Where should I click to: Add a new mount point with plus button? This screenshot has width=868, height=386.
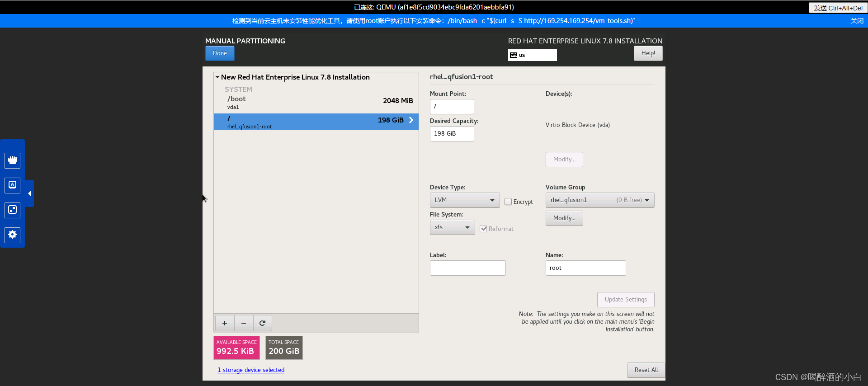click(225, 323)
